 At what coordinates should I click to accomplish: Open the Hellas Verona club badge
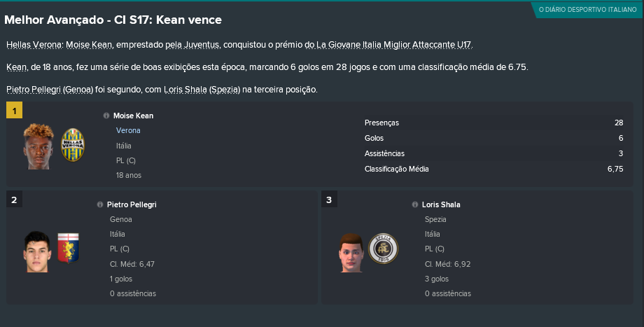point(73,145)
